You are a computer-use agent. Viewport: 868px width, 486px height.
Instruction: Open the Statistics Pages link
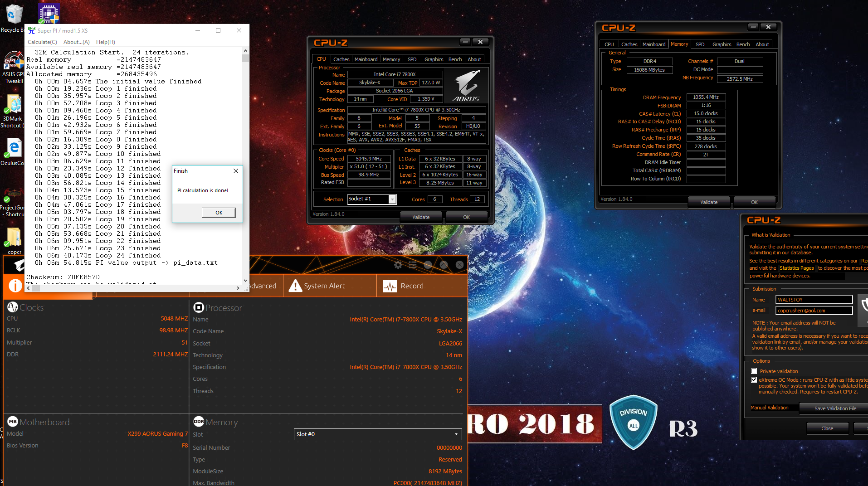[797, 268]
